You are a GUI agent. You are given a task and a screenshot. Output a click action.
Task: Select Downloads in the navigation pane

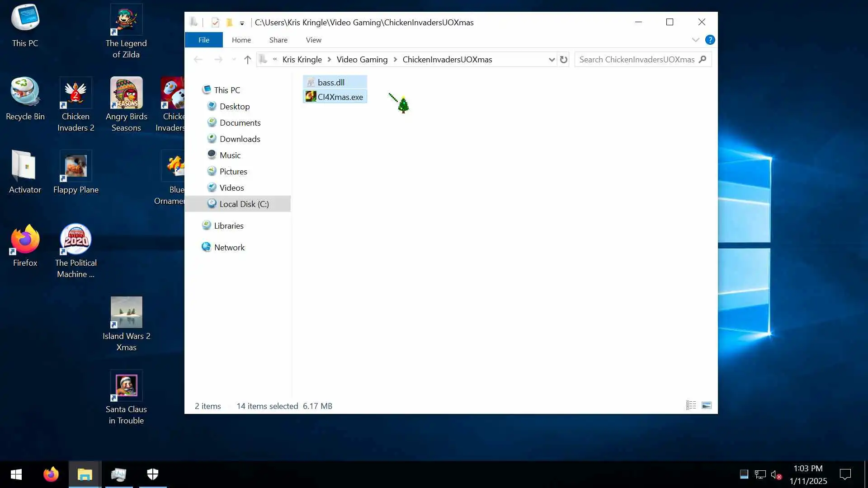240,139
